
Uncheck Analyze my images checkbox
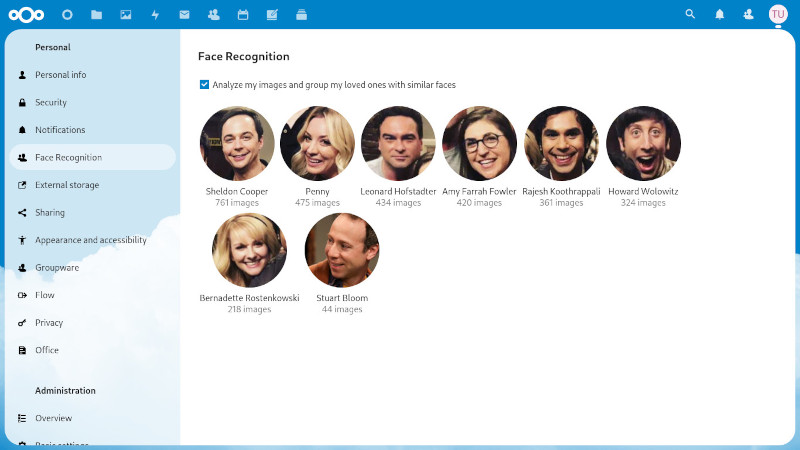tap(204, 84)
